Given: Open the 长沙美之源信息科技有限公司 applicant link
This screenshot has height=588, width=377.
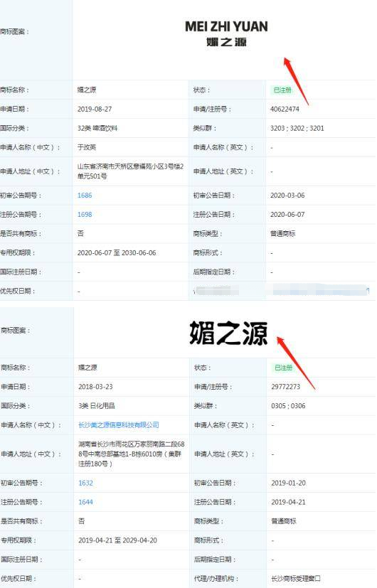Looking at the screenshot, I should click(119, 425).
